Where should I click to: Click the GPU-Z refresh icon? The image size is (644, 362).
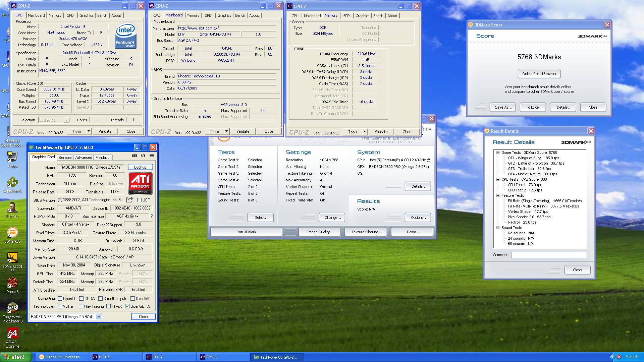pos(143,156)
